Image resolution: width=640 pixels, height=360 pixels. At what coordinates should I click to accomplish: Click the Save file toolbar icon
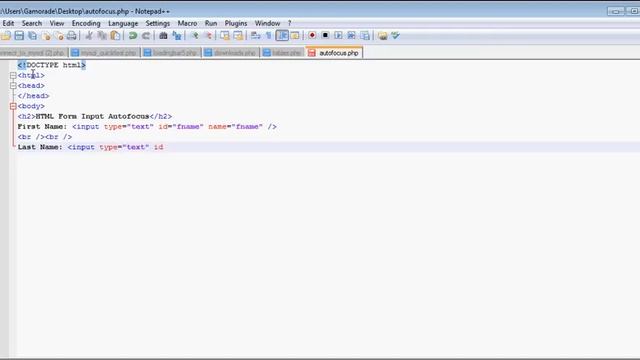point(19,36)
